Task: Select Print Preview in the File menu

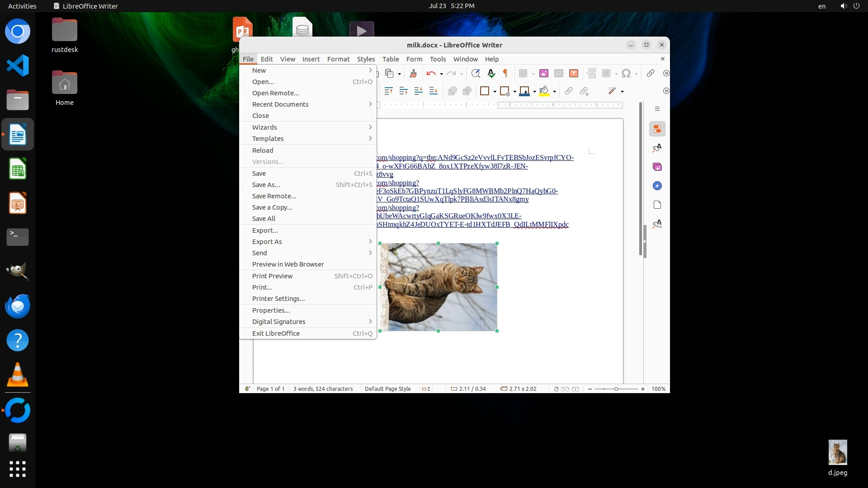Action: (x=272, y=276)
